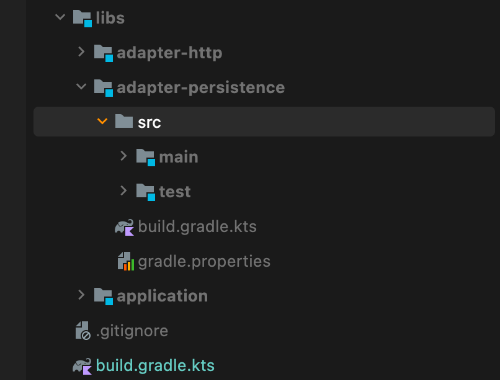Click the src plain folder icon
Screen dimensions: 500x380
coord(124,121)
